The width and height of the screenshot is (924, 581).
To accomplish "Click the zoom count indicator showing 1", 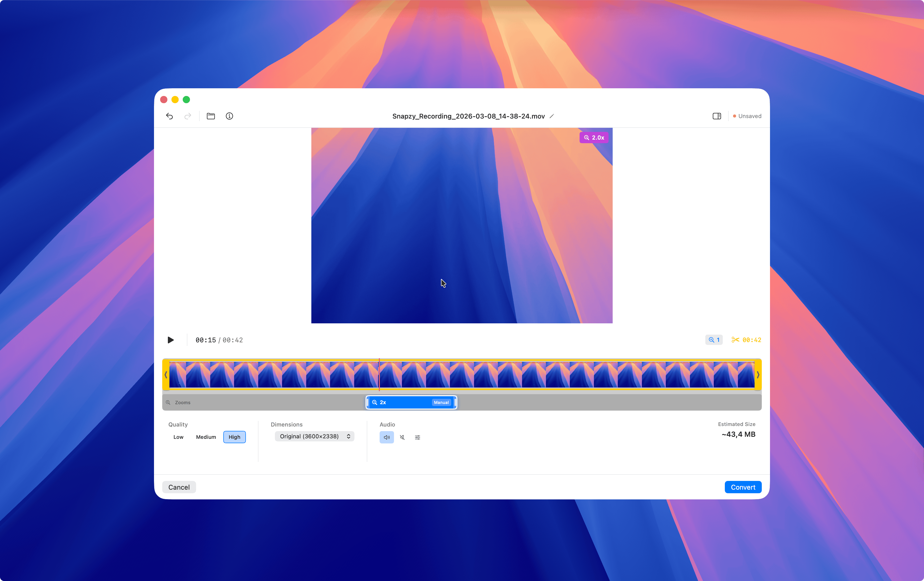I will 714,340.
